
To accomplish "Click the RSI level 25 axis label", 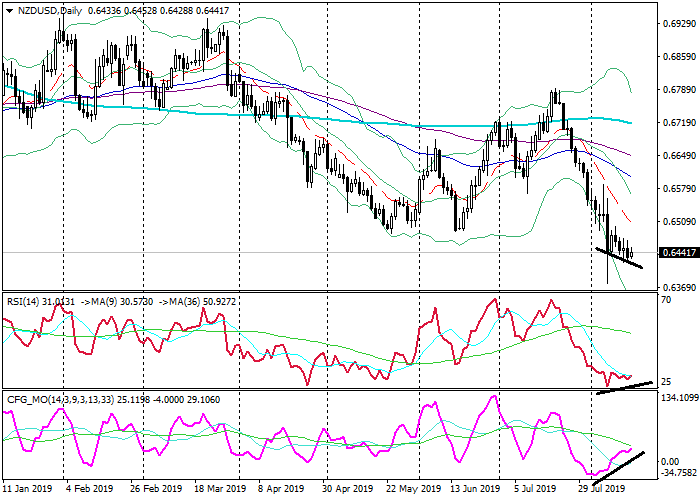I will click(x=665, y=382).
